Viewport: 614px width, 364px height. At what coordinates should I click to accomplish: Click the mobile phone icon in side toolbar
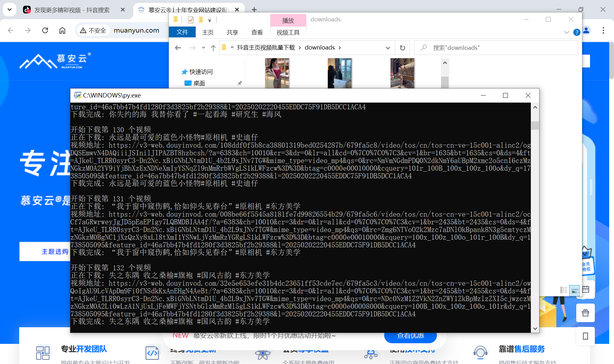pos(586,336)
